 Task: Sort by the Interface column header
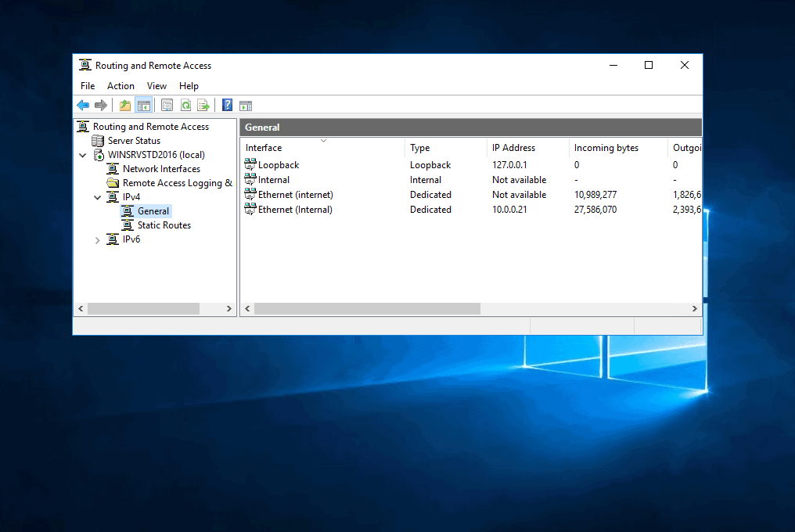(322, 148)
